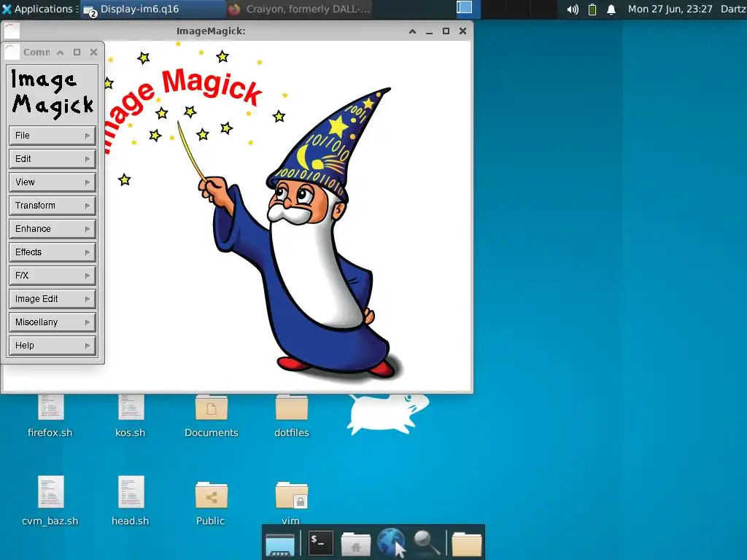This screenshot has width=747, height=560.
Task: Shade the ImageMagick window with up arrow
Action: tap(413, 31)
